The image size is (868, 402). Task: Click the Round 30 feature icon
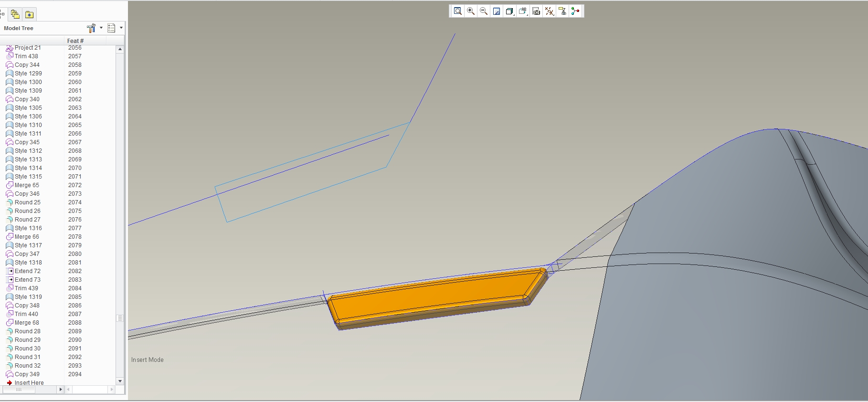point(9,349)
